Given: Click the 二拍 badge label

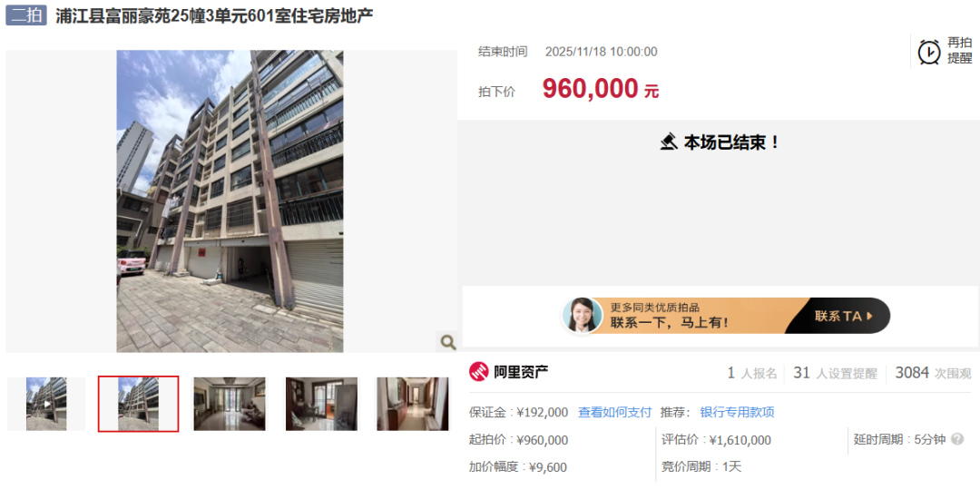Looking at the screenshot, I should (26, 15).
